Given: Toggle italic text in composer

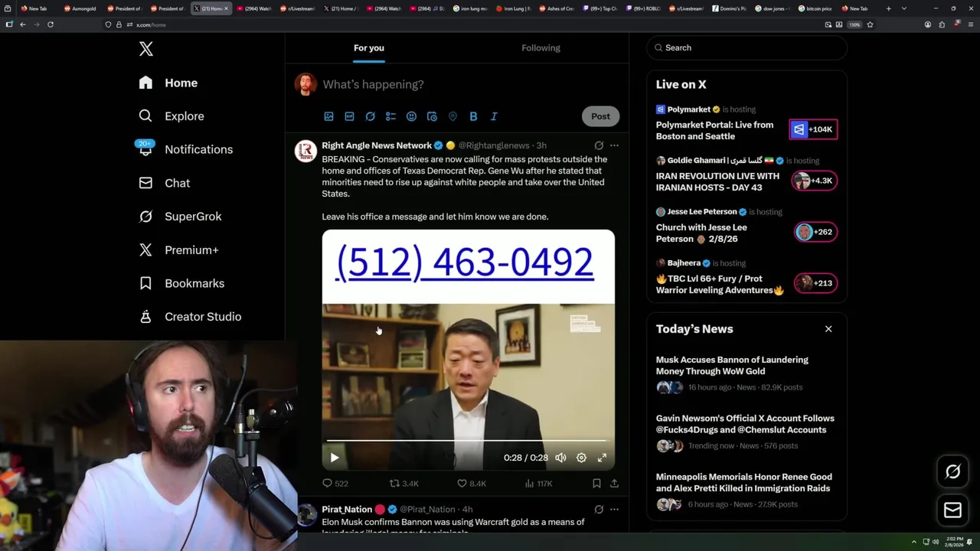Looking at the screenshot, I should (494, 116).
